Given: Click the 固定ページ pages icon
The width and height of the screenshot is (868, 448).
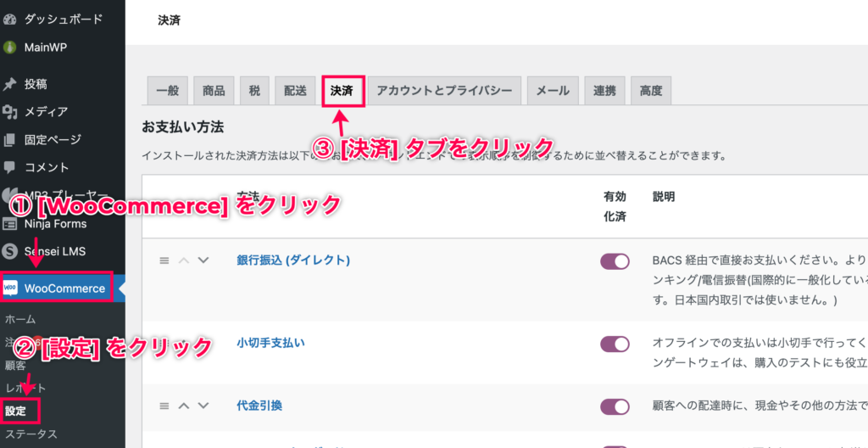Looking at the screenshot, I should 9,140.
